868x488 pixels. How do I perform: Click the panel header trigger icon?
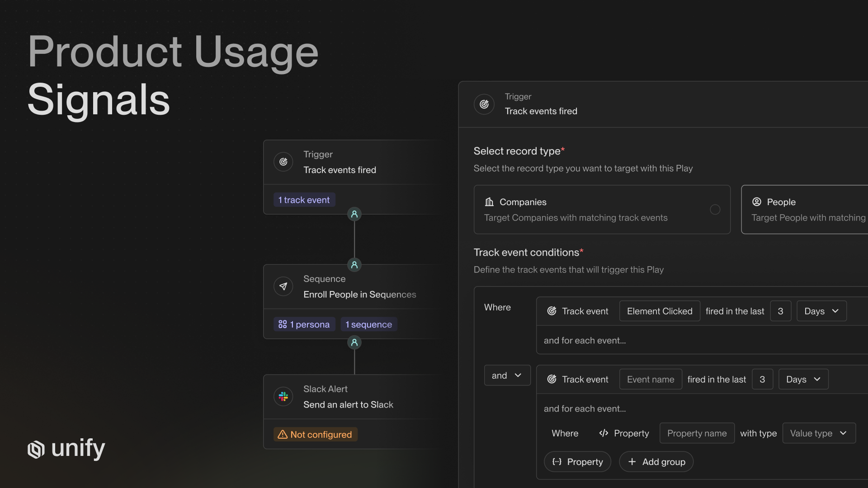(484, 104)
